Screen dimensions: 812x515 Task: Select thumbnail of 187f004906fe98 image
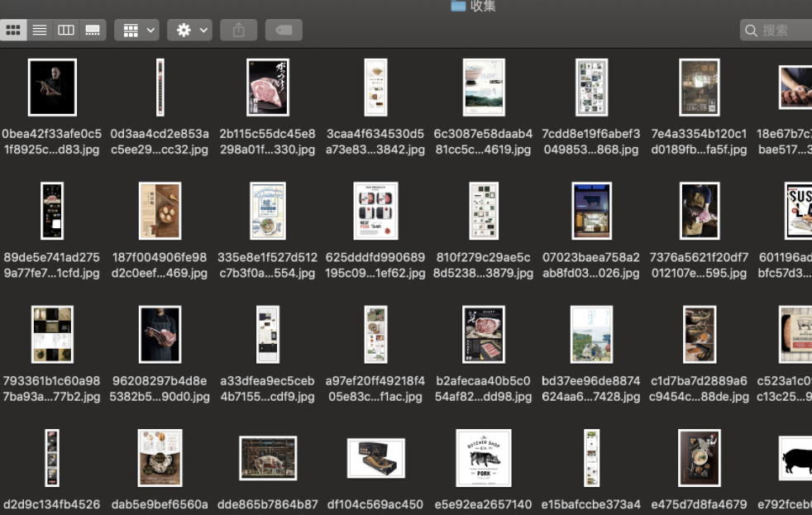click(160, 211)
